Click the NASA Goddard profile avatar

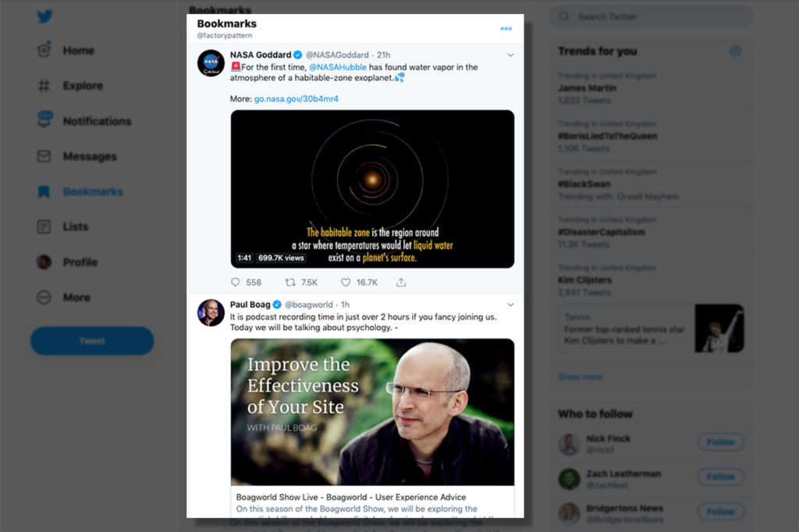point(211,63)
